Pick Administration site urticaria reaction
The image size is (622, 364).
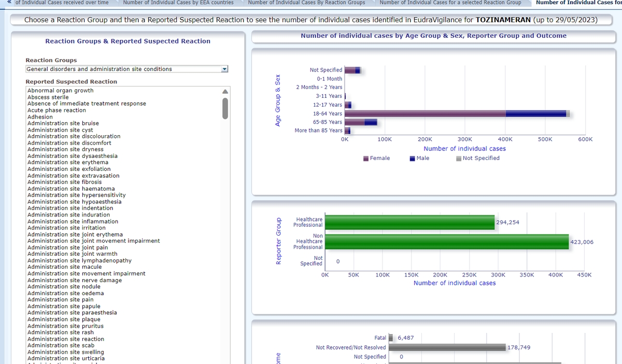click(x=66, y=358)
